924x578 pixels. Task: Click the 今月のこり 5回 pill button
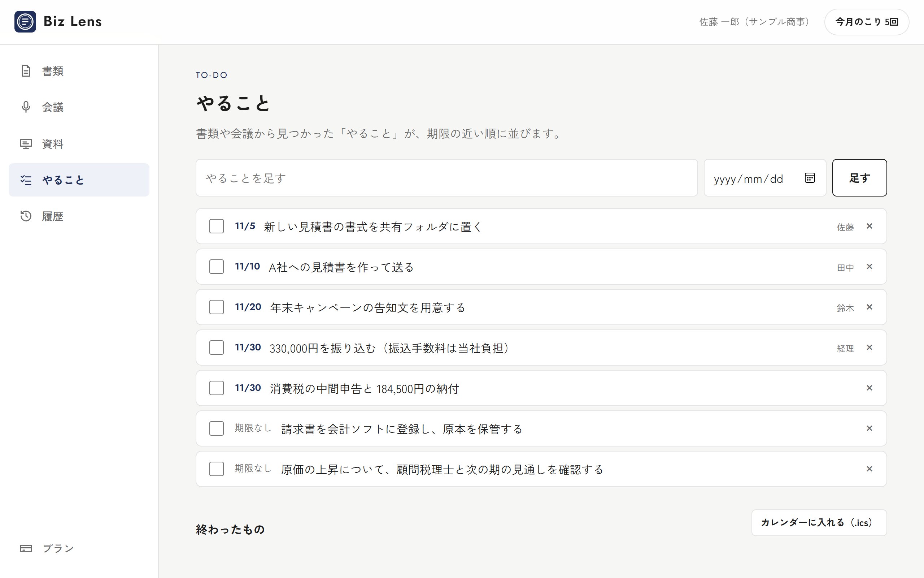[867, 22]
